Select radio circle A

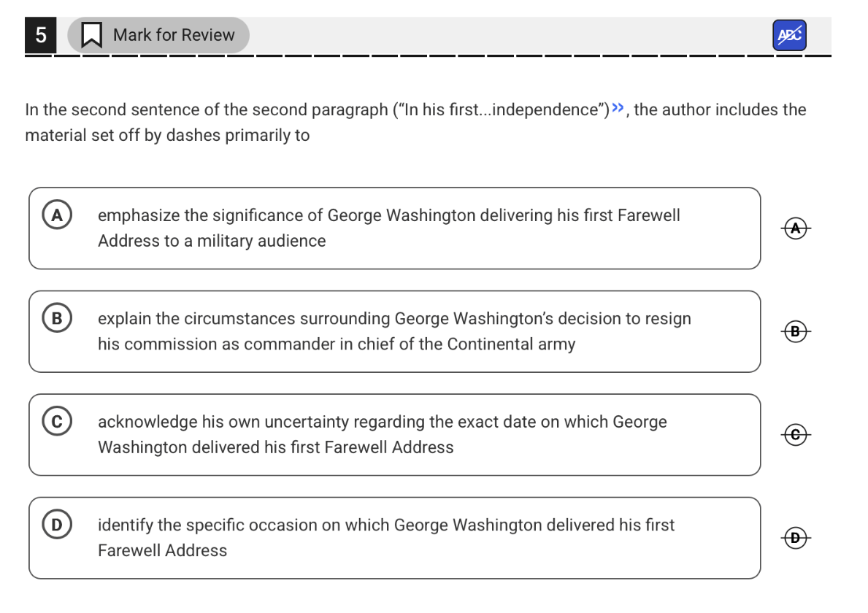click(x=57, y=215)
